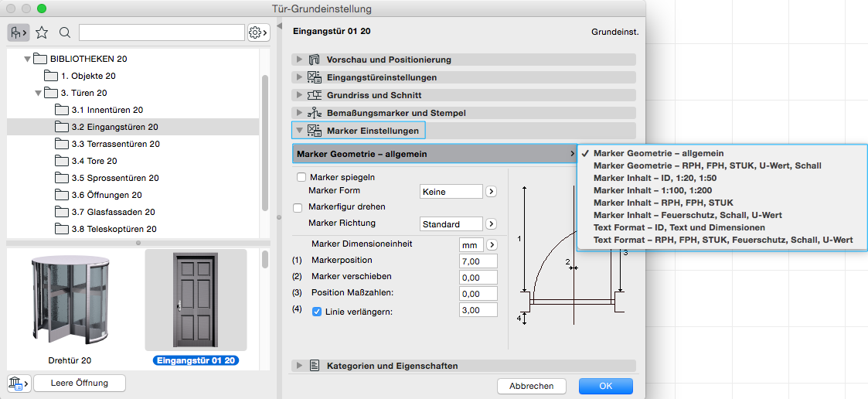Screen dimensions: 868x399
Task: Enable Marker spiegeln checkbox
Action: point(301,177)
